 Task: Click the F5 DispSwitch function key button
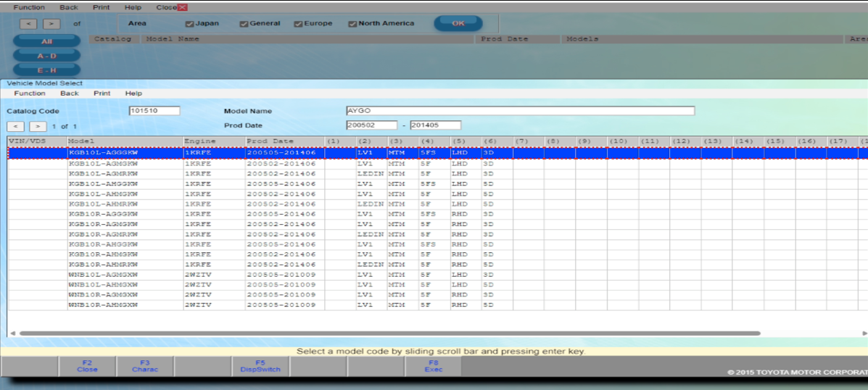[260, 366]
